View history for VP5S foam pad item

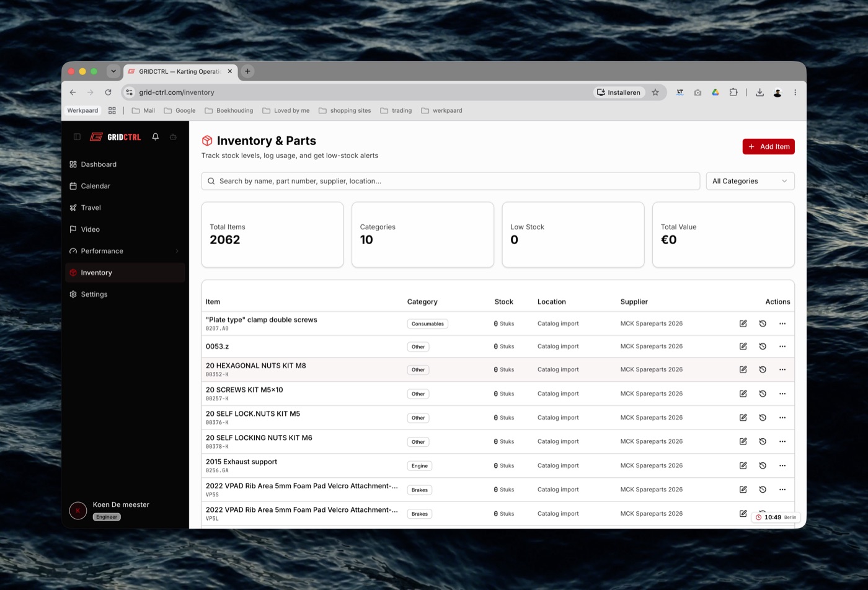763,490
